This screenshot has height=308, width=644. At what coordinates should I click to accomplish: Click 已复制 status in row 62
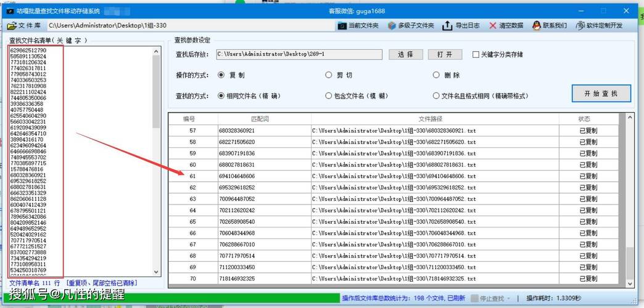[588, 187]
